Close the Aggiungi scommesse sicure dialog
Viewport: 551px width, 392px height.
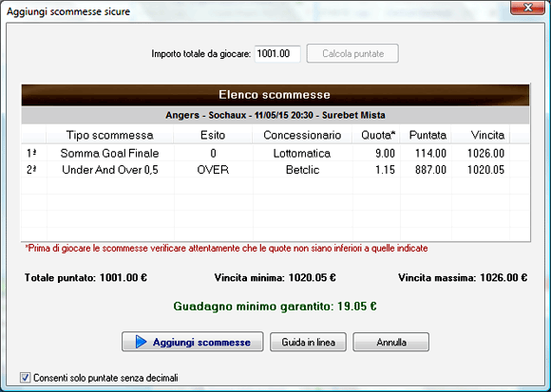(x=527, y=8)
